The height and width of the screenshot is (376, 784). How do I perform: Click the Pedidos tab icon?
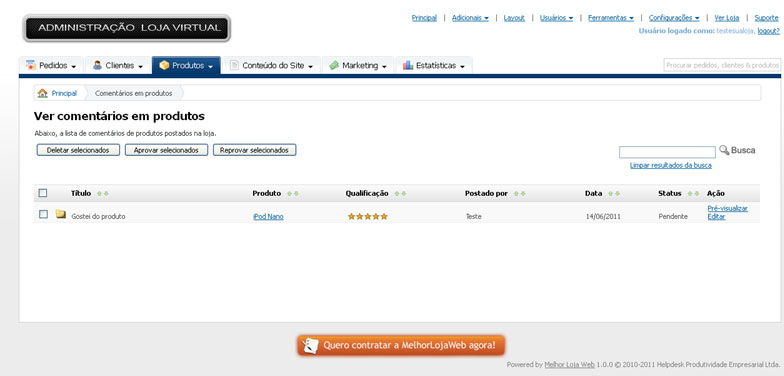tap(31, 65)
